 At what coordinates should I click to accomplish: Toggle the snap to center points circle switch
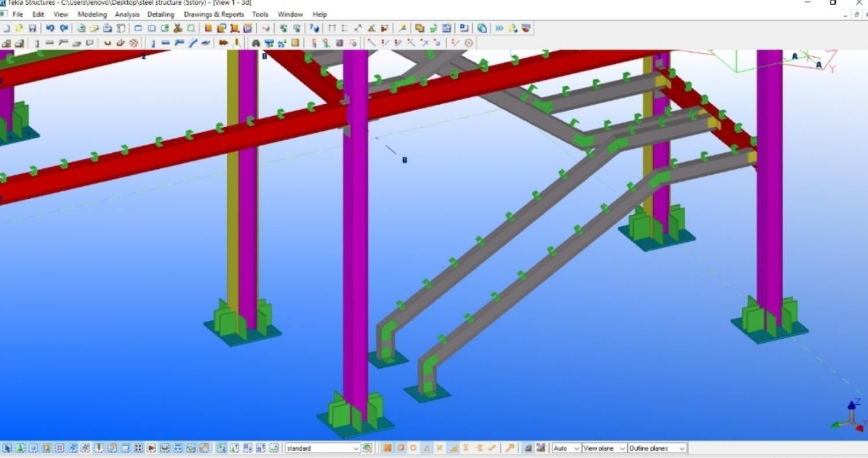point(413,448)
